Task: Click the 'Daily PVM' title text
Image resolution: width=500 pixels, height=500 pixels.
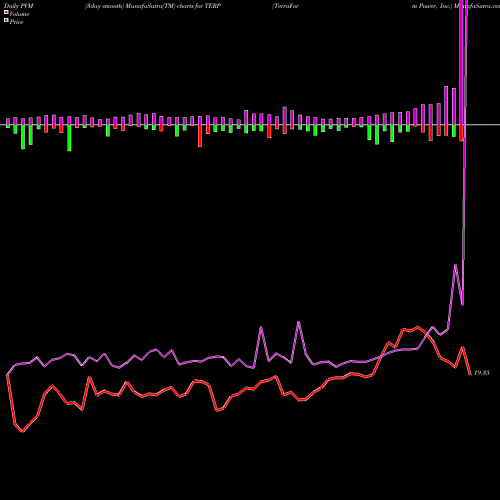Action: pyautogui.click(x=19, y=6)
